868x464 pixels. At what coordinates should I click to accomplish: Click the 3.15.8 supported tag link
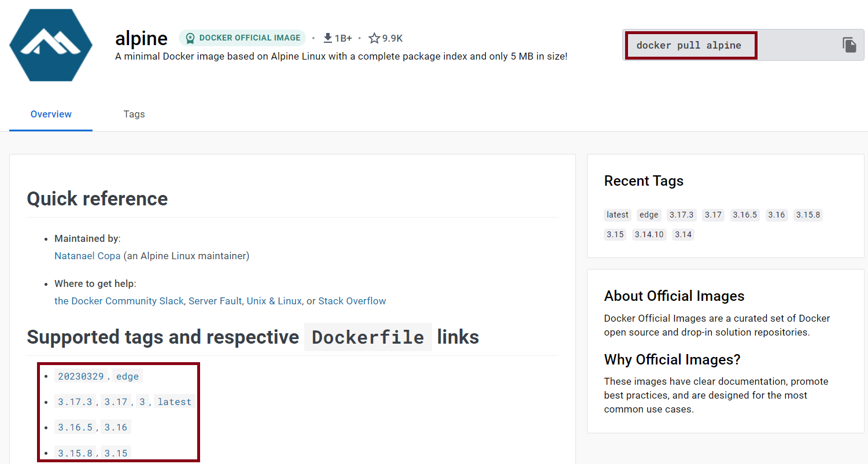(75, 452)
